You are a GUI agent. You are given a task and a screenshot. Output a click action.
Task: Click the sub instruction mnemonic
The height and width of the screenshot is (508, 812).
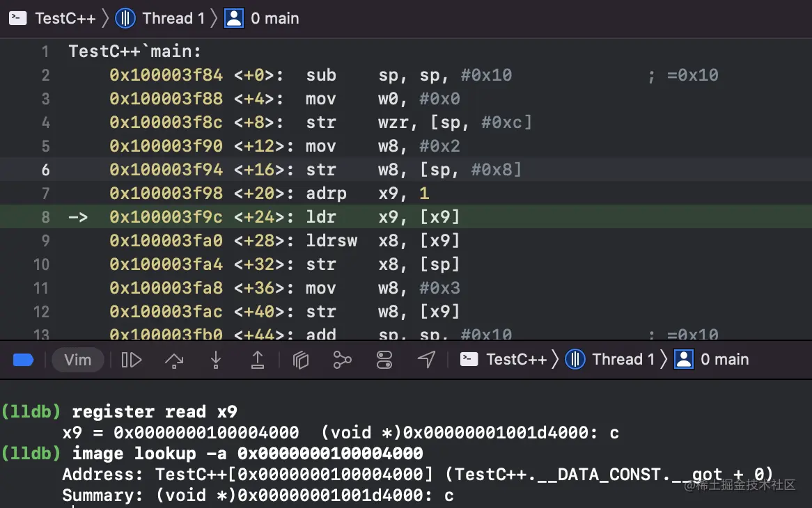tap(321, 76)
